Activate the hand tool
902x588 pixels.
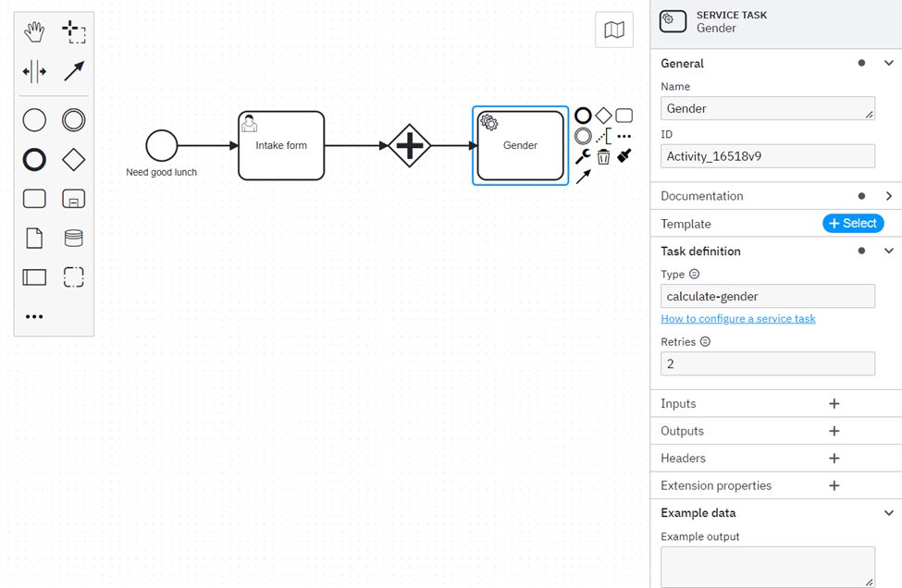[x=34, y=31]
